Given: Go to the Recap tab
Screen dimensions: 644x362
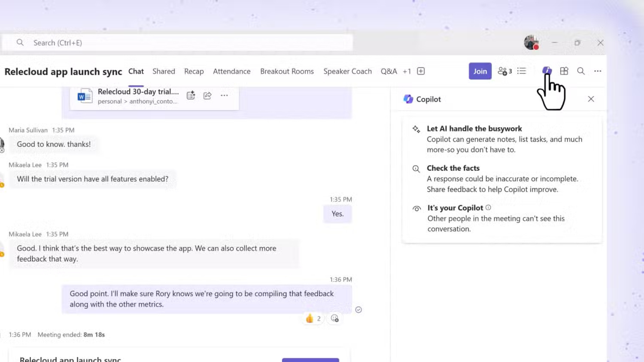Looking at the screenshot, I should [194, 71].
